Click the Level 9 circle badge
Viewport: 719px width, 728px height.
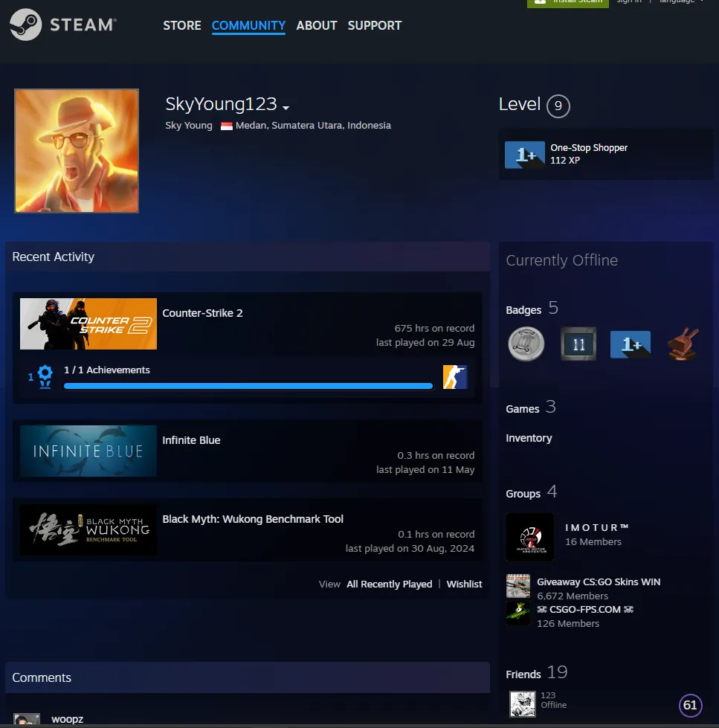click(558, 106)
